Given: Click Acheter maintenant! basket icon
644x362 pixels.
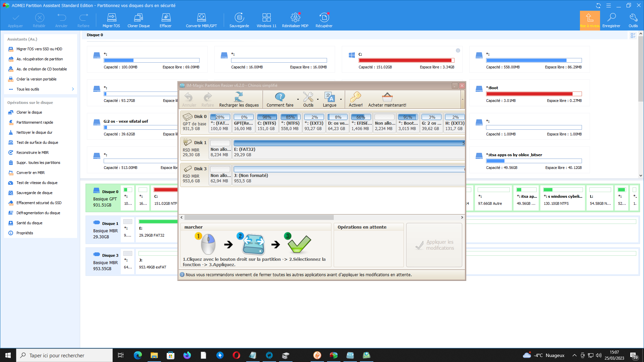Looking at the screenshot, I should click(x=387, y=100).
